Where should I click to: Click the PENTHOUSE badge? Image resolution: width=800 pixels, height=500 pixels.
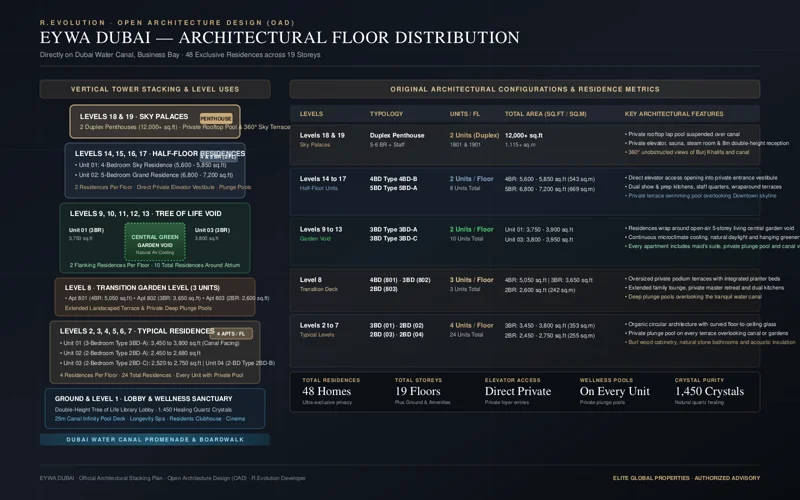(x=216, y=118)
